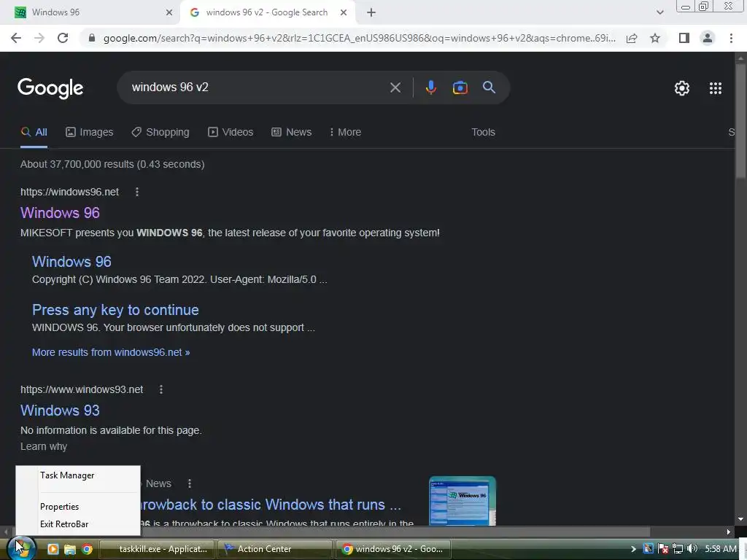Switch to News results

click(292, 133)
